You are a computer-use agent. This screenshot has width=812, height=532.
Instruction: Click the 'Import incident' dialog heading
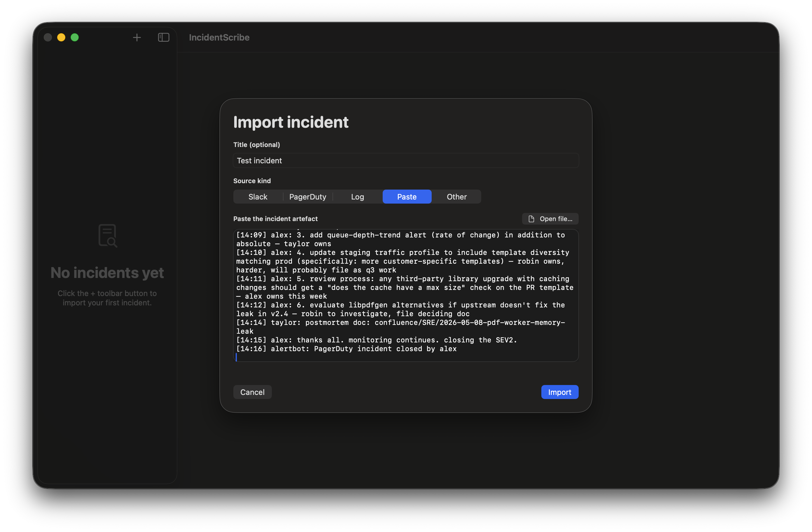pos(291,122)
